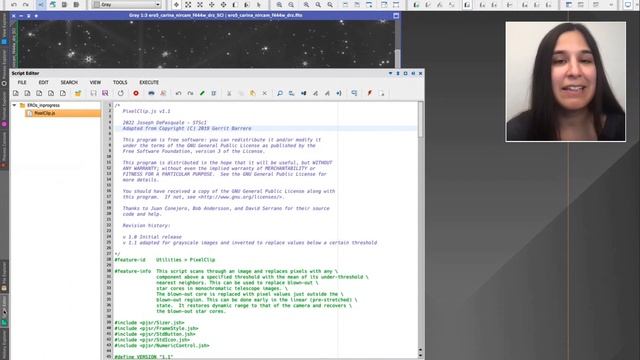Click the orange lightning execute icon
Screen dimensions: 640x360
click(x=369, y=93)
